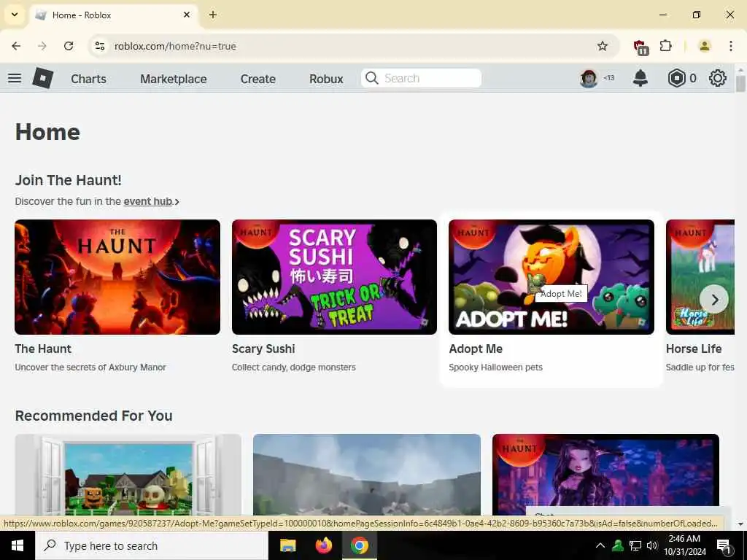Image resolution: width=747 pixels, height=560 pixels.
Task: Click the Roblox logo icon
Action: (43, 78)
